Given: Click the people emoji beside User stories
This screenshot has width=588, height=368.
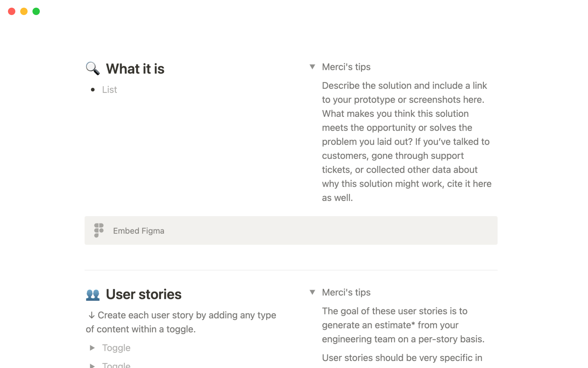Looking at the screenshot, I should 92,294.
